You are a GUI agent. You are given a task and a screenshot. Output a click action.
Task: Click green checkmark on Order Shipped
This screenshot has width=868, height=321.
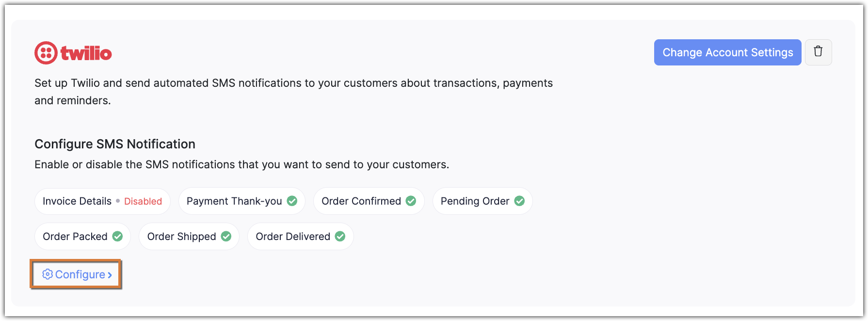pos(226,236)
